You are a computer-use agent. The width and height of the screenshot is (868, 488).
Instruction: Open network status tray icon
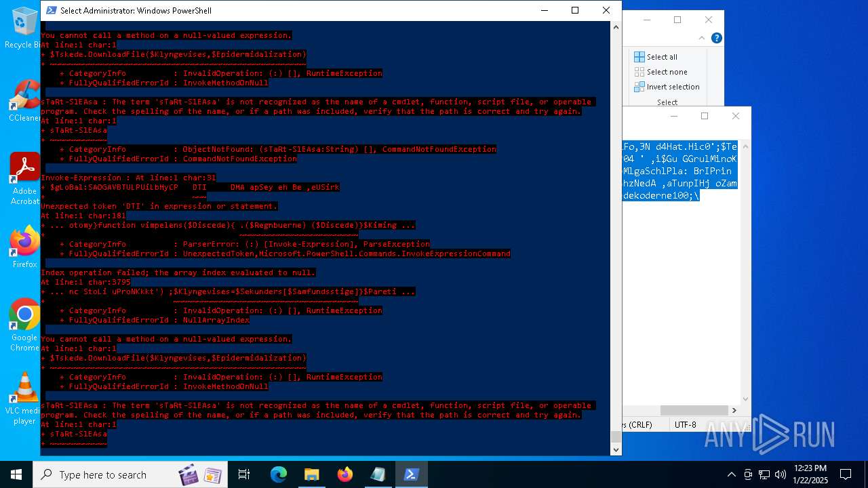(x=764, y=474)
